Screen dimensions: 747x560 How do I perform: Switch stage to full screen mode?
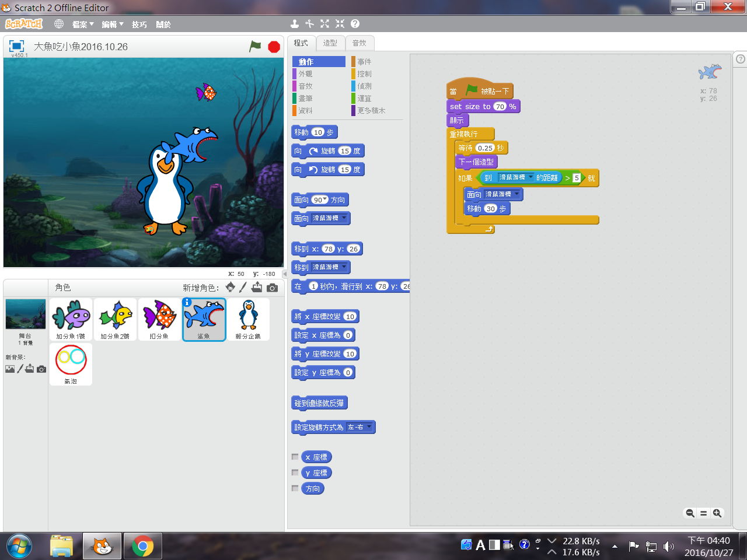click(16, 46)
